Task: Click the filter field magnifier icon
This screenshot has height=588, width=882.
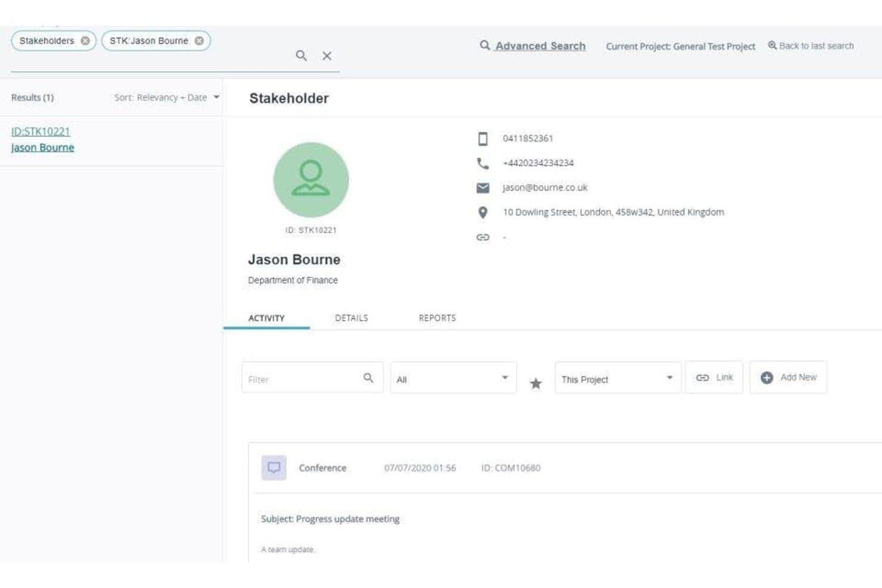Action: (368, 378)
